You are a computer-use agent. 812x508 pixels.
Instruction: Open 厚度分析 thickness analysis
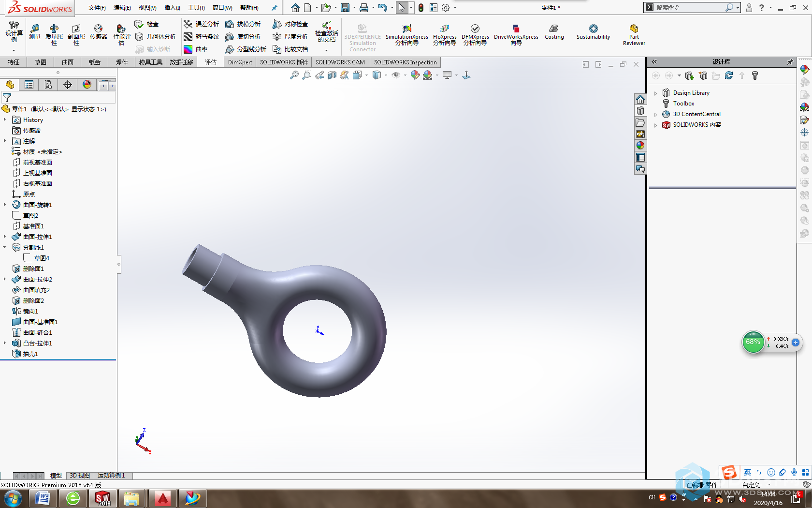290,36
